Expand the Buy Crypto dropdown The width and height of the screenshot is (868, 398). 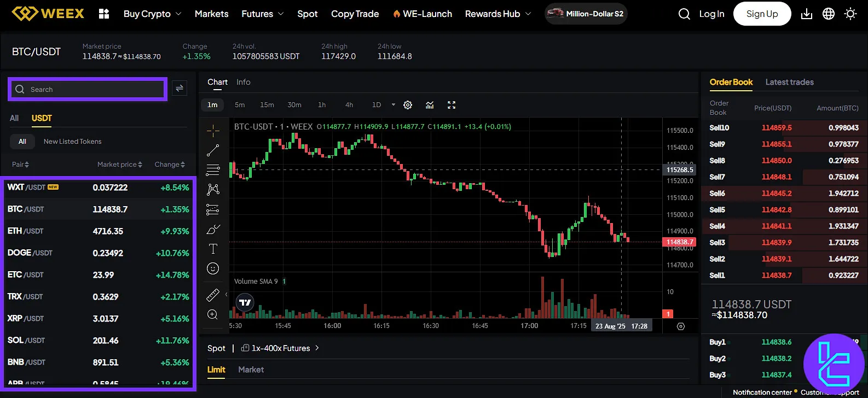[152, 14]
